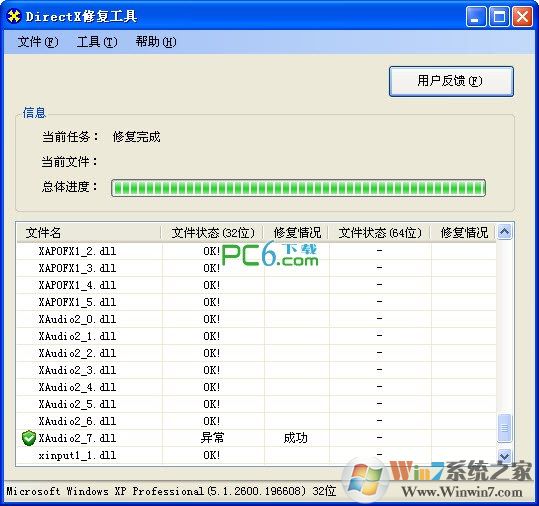Viewport: 539px width, 506px height.
Task: Open the 帮助(H) menu
Action: [x=156, y=42]
